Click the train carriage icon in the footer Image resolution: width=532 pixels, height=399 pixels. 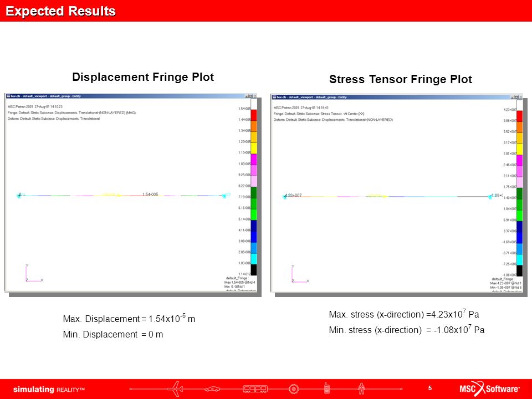[255, 389]
